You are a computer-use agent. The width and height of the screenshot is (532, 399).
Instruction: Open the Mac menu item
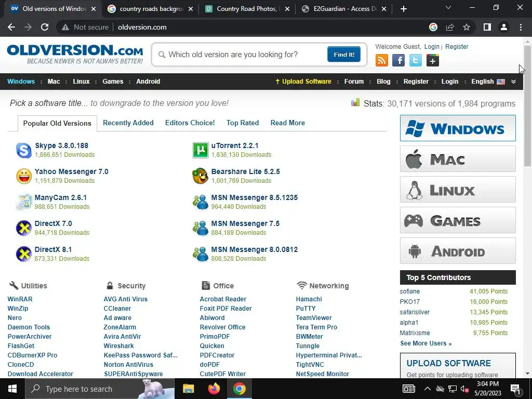[54, 82]
